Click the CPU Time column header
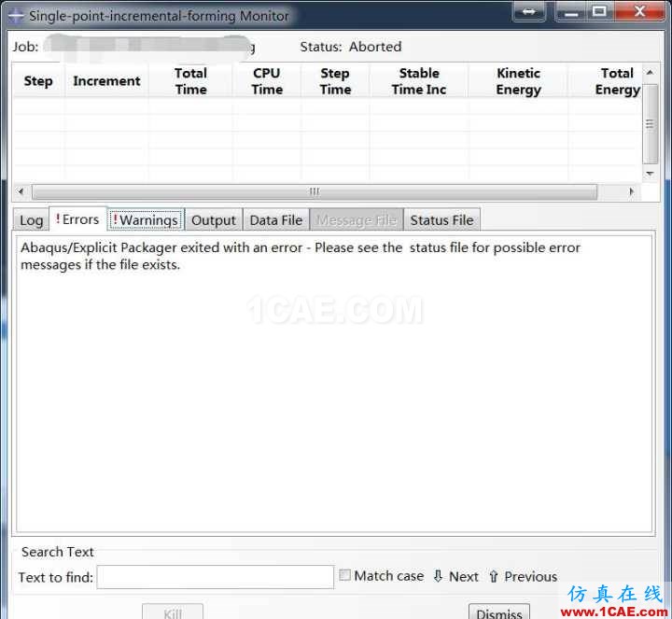The image size is (672, 619). pos(267,81)
